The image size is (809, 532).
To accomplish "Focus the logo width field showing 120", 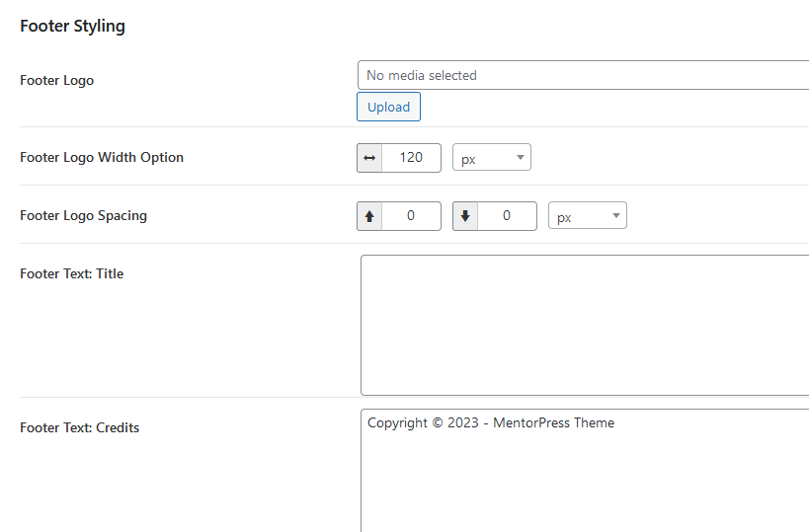I will pyautogui.click(x=411, y=158).
